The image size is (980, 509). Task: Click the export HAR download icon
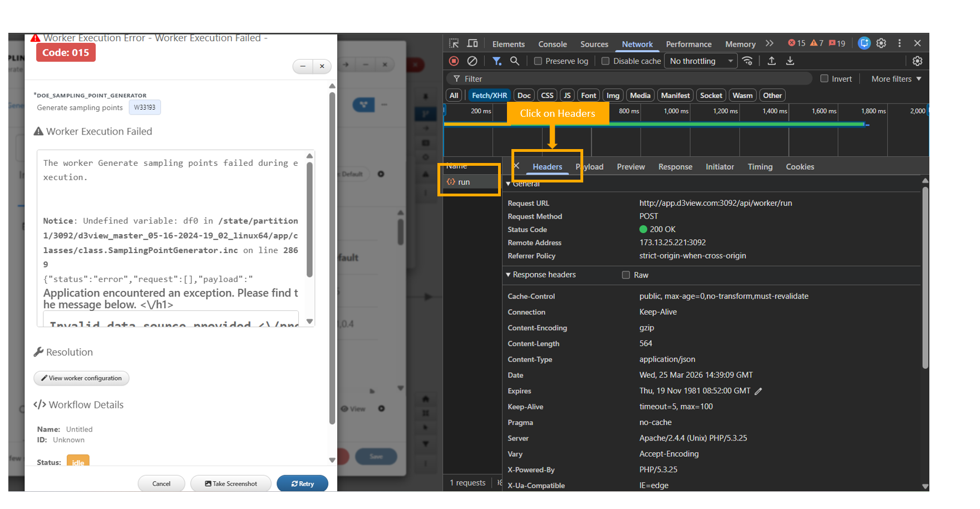point(790,61)
